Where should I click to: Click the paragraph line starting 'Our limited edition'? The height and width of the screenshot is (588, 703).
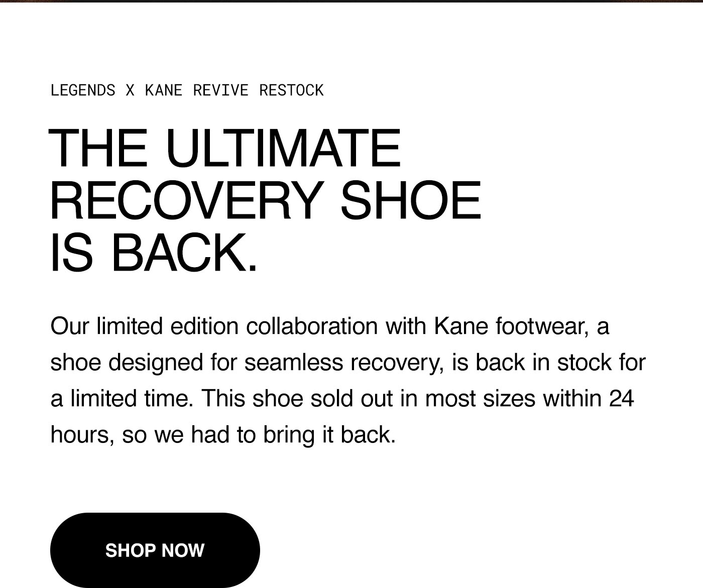click(x=330, y=326)
